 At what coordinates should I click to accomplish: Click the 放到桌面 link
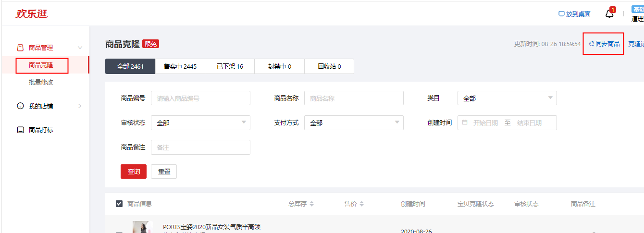click(x=578, y=14)
